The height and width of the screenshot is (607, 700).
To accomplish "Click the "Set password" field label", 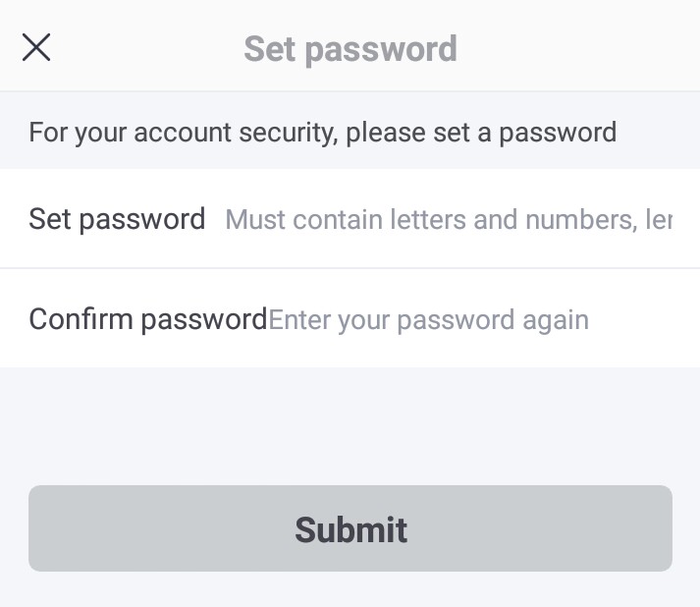I will 117,218.
